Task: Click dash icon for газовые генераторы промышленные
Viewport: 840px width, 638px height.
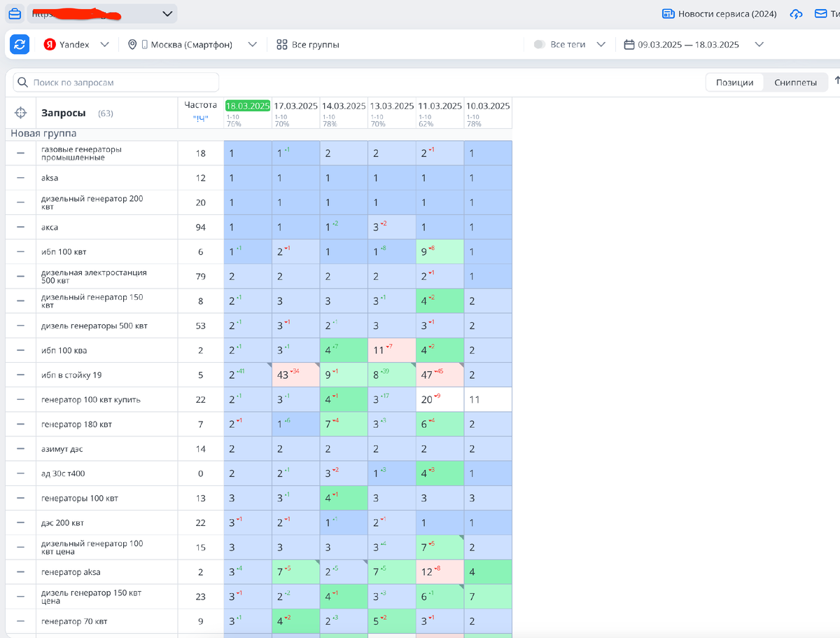Action: click(x=20, y=153)
